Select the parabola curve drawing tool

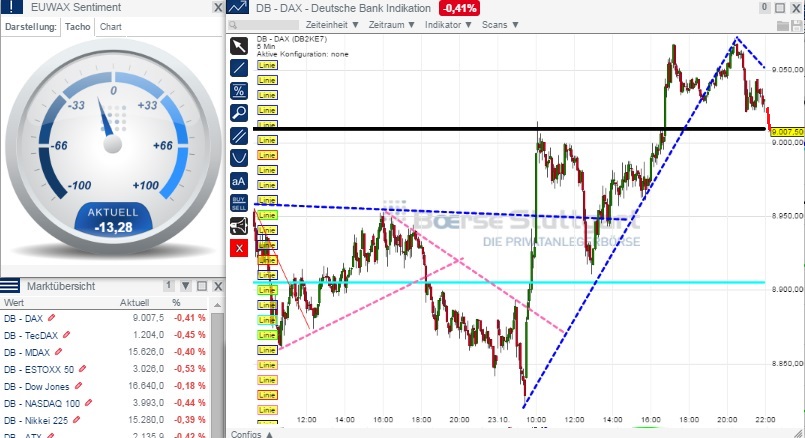pyautogui.click(x=239, y=158)
